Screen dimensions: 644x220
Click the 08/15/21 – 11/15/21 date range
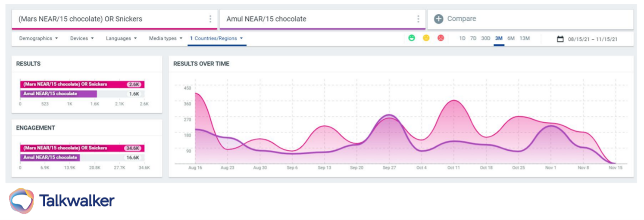[593, 39]
